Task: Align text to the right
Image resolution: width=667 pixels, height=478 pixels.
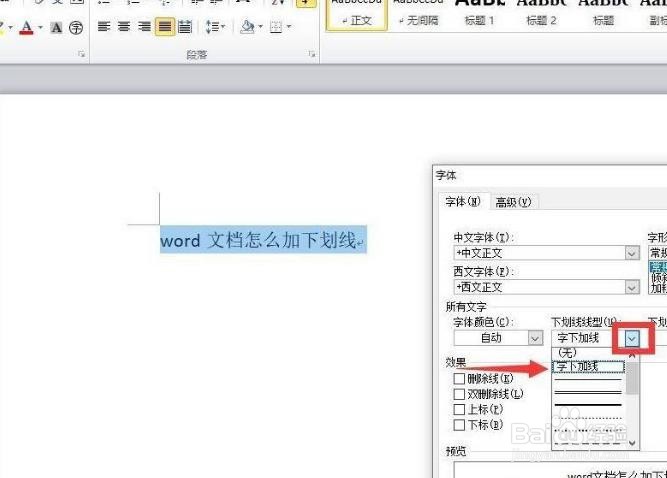Action: point(144,27)
